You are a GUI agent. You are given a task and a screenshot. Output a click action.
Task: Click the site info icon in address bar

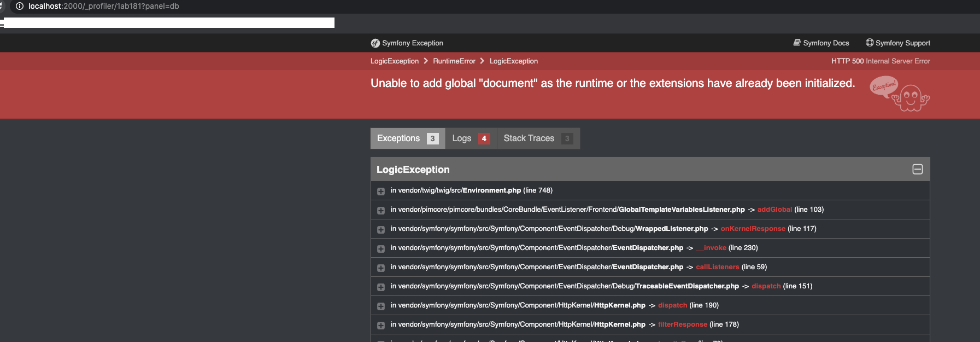click(20, 6)
